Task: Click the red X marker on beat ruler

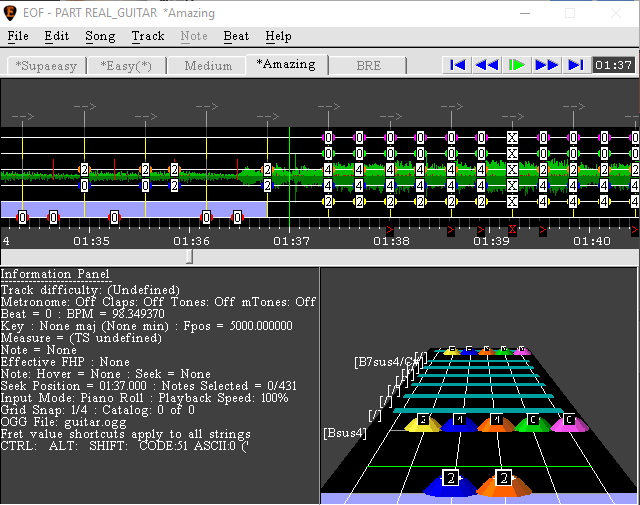Action: tap(512, 230)
